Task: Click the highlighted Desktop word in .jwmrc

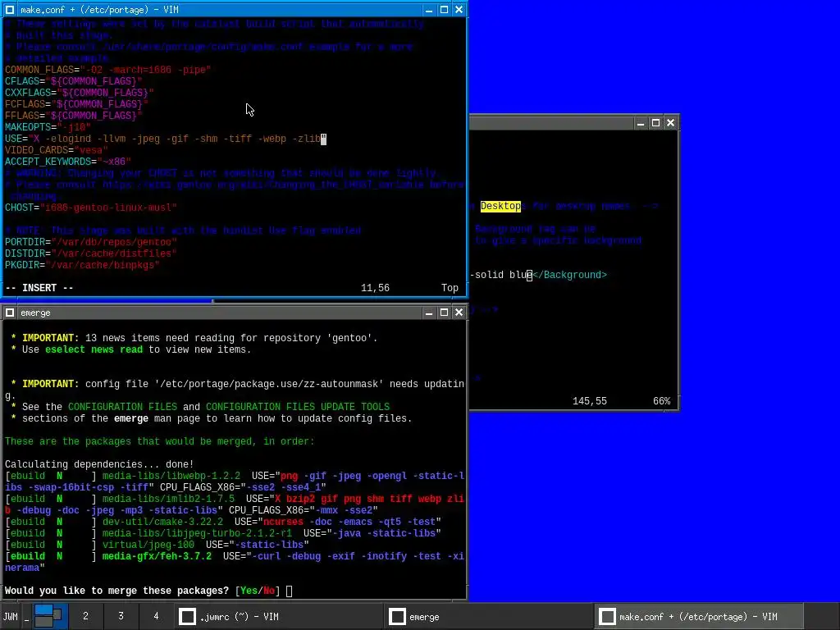Action: (500, 206)
